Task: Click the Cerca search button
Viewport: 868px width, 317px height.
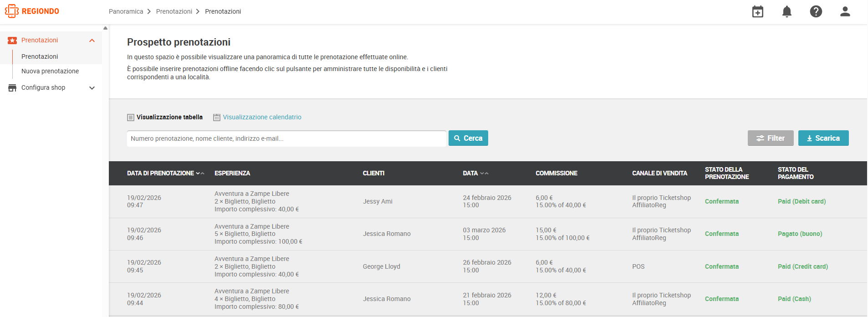Action: 468,138
